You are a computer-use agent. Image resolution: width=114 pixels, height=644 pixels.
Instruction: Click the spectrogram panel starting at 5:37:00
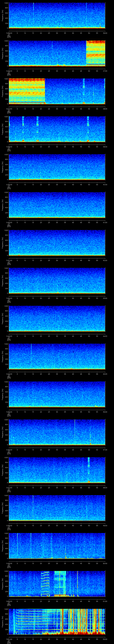pyautogui.click(x=57, y=91)
